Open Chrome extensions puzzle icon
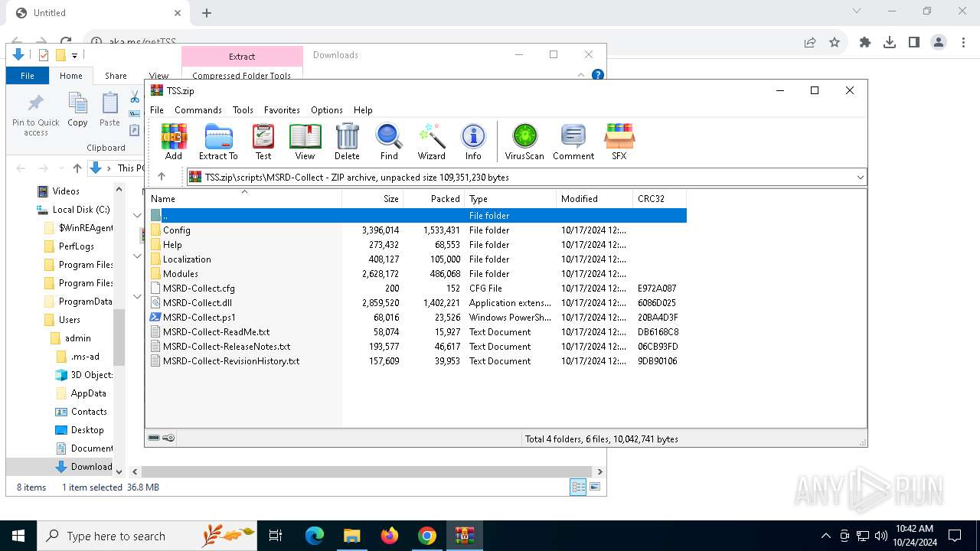 coord(865,43)
